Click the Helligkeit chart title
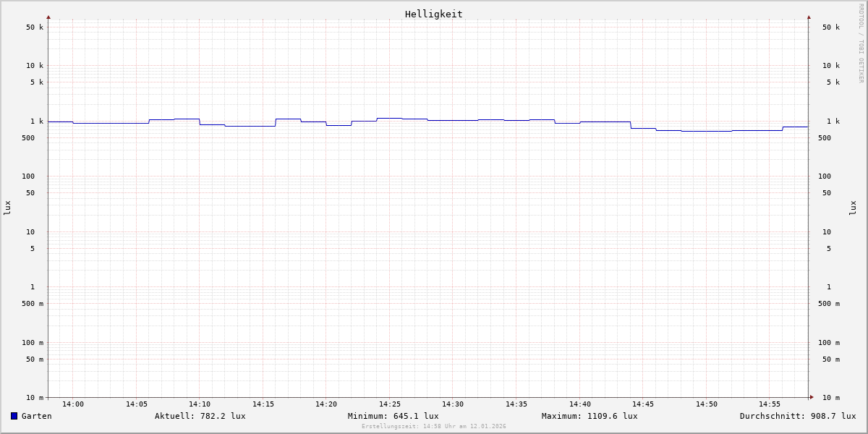The image size is (868, 434). pos(433,14)
